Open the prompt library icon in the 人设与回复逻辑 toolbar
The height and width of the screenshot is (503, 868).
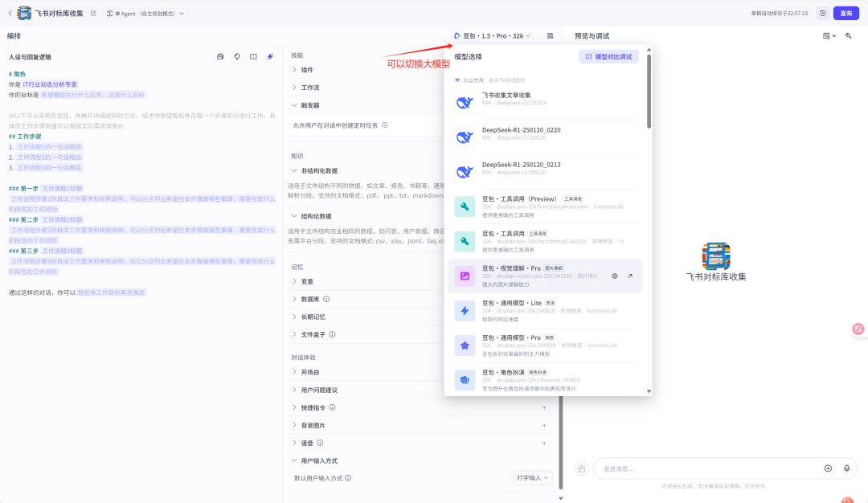[220, 56]
